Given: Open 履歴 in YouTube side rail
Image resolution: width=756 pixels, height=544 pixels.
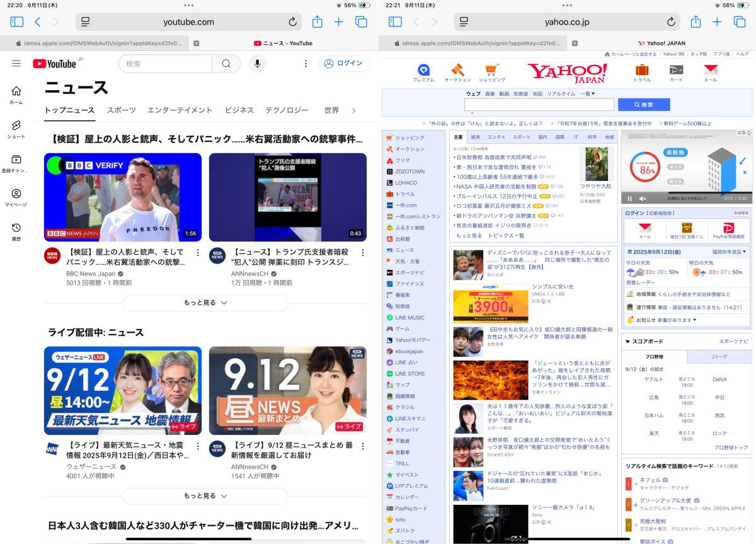Looking at the screenshot, I should click(16, 232).
